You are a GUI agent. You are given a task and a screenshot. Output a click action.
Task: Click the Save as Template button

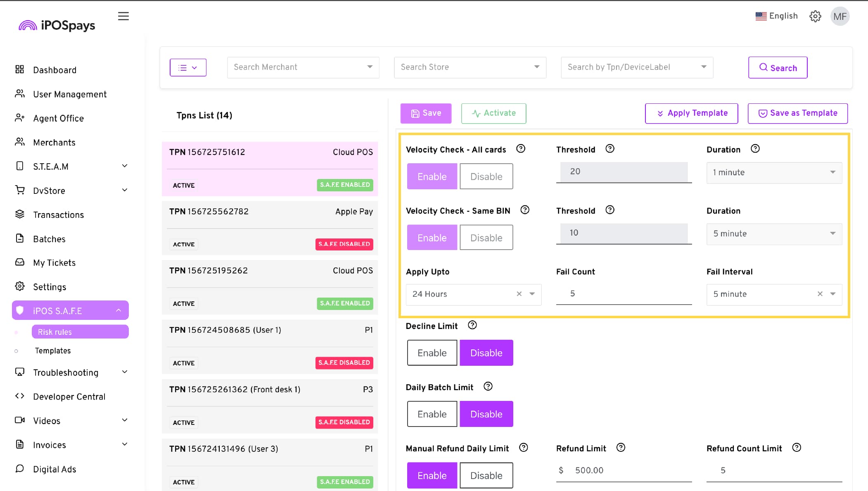click(797, 113)
